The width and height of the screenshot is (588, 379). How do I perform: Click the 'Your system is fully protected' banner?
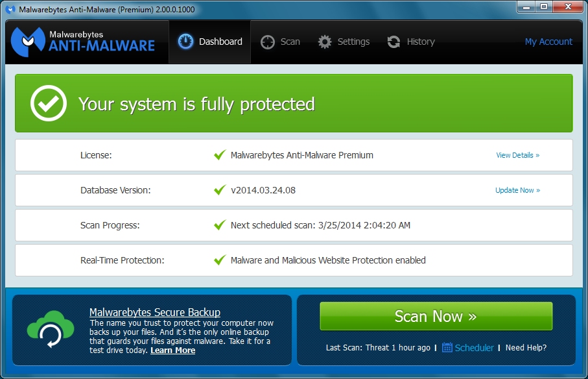click(294, 103)
